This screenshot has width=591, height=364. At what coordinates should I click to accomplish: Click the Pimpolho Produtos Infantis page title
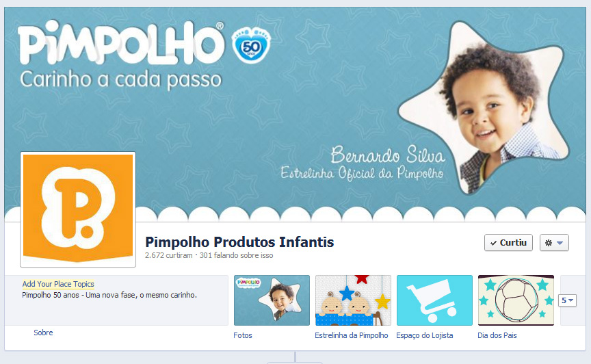tap(239, 242)
